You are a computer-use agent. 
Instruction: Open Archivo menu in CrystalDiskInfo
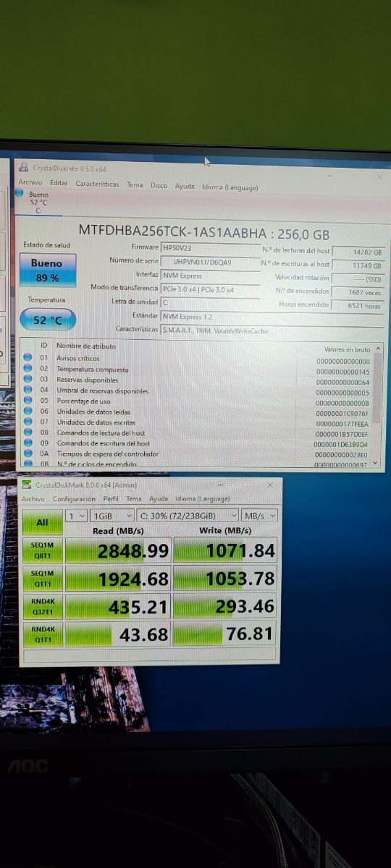tap(30, 183)
